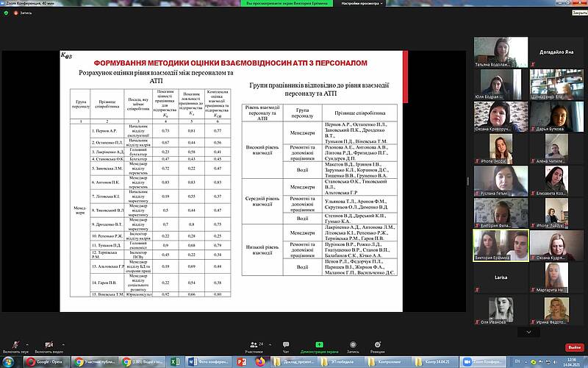588x368 pixels.
Task: Open PowerPoint from the taskbar
Action: [x=241, y=362]
